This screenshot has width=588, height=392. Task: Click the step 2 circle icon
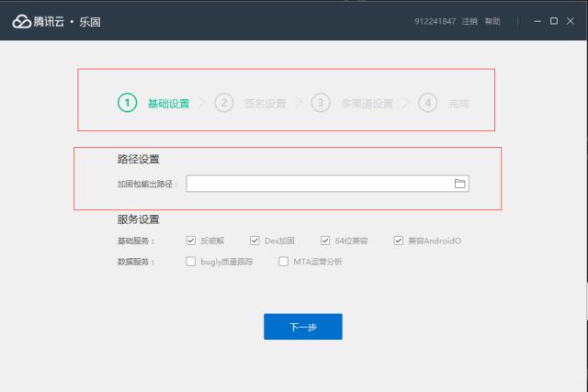tap(224, 103)
